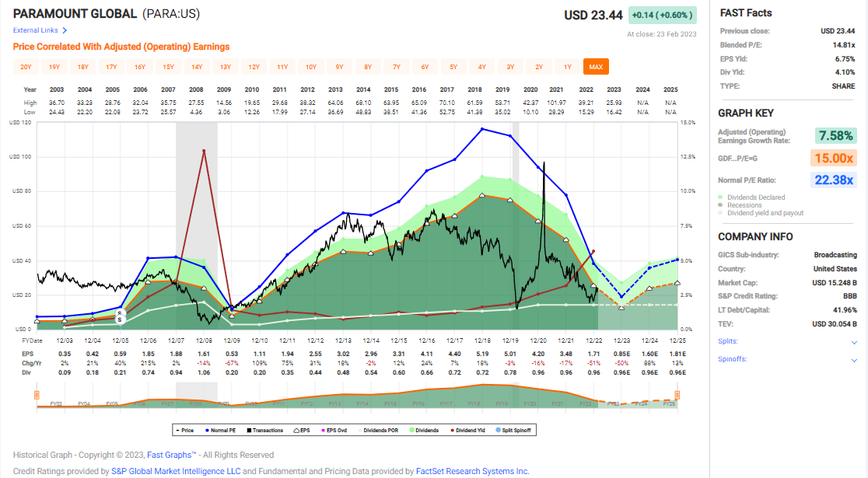The width and height of the screenshot is (868, 478).
Task: Expand the Spinoffs section chevron
Action: point(854,360)
